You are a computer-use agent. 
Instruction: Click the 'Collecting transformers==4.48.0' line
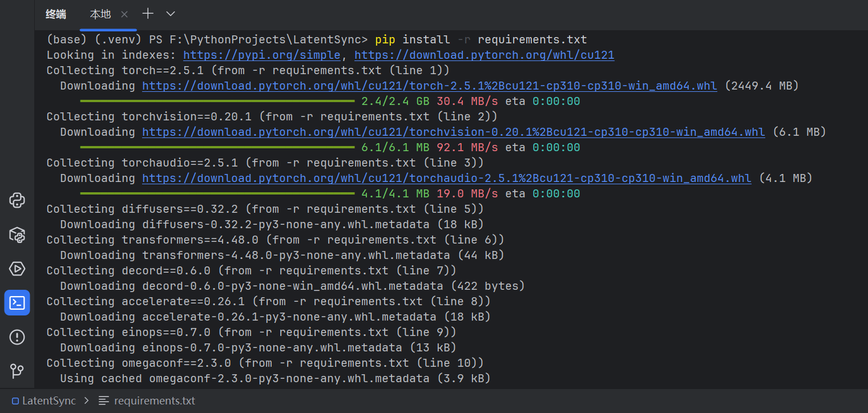[276, 240]
